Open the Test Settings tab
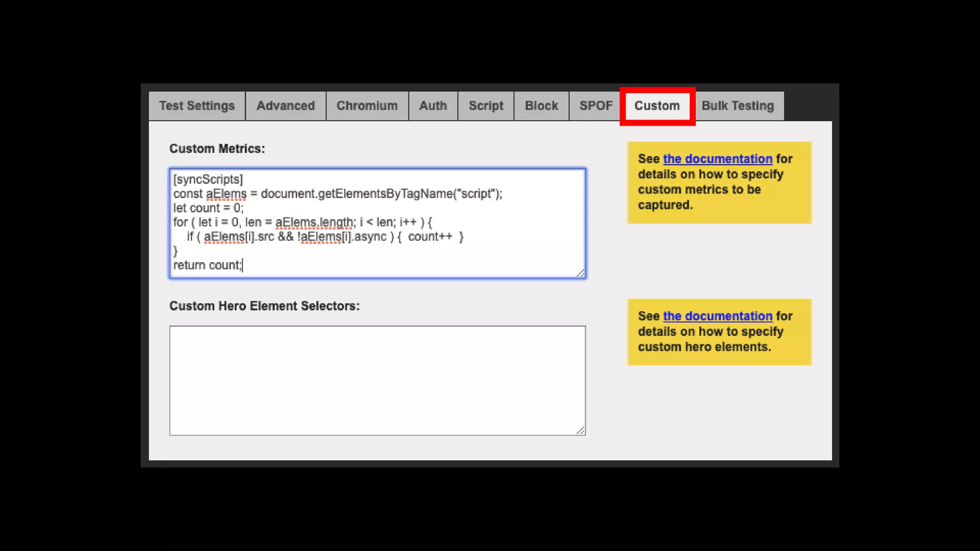 [x=197, y=106]
